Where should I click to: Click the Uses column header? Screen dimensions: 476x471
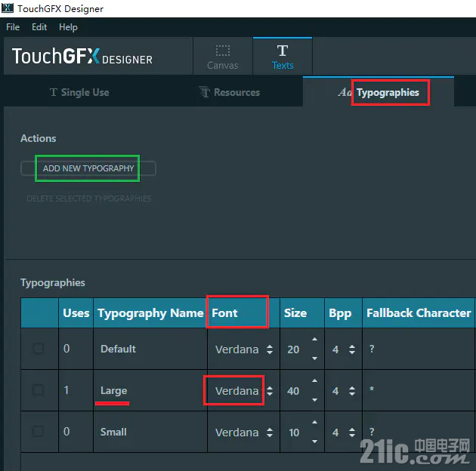coord(76,313)
